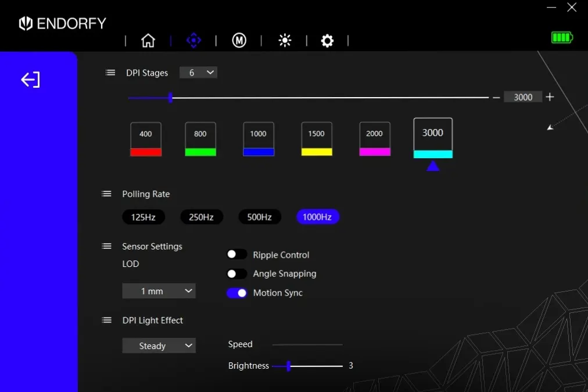Select the DPI performance tab icon
Viewport: 588px width, 392px height.
193,41
